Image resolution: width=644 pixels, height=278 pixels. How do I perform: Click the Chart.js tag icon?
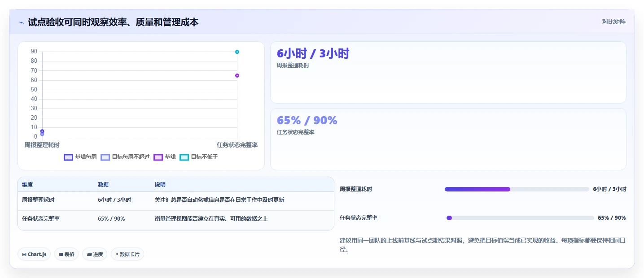coord(24,254)
